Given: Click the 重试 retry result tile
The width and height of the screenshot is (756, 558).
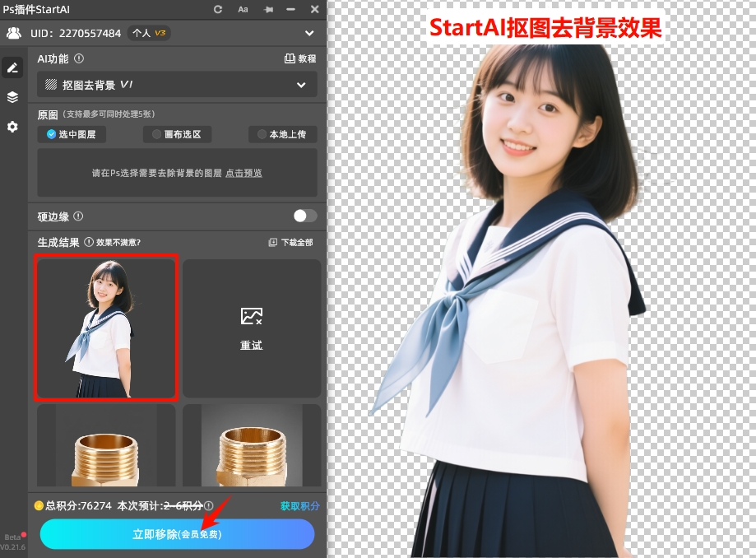Looking at the screenshot, I should [x=251, y=328].
